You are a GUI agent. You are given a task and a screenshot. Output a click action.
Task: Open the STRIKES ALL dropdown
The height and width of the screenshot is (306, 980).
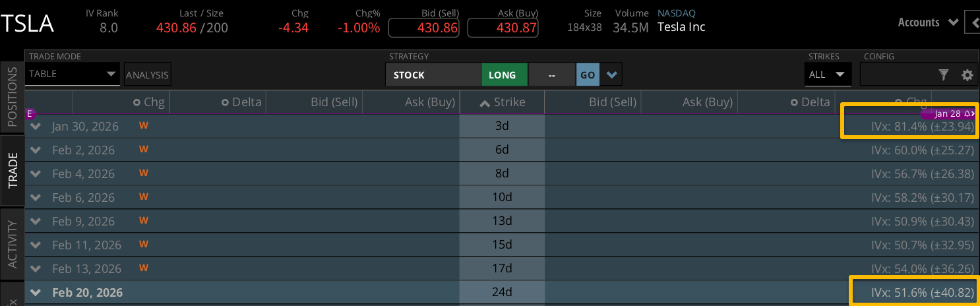(x=827, y=75)
